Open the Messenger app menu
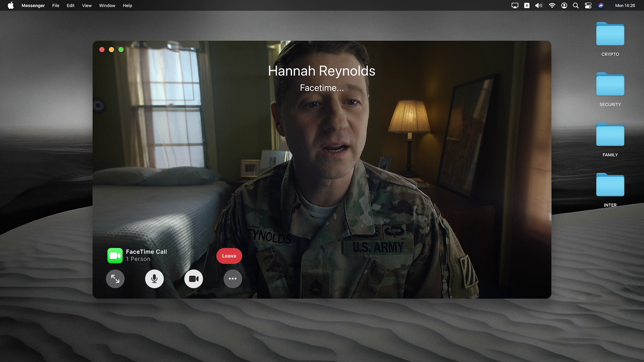This screenshot has height=362, width=644. 33,6
